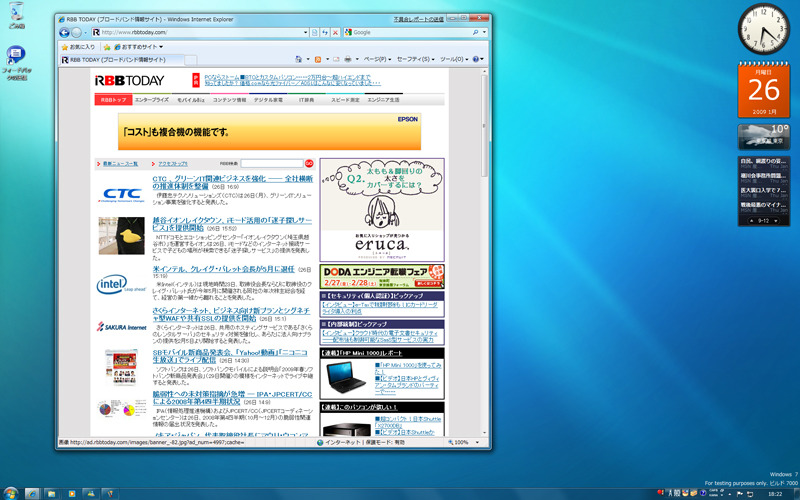Image resolution: width=800 pixels, height=500 pixels.
Task: Click the Read Mail envelope icon
Action: pos(336,59)
